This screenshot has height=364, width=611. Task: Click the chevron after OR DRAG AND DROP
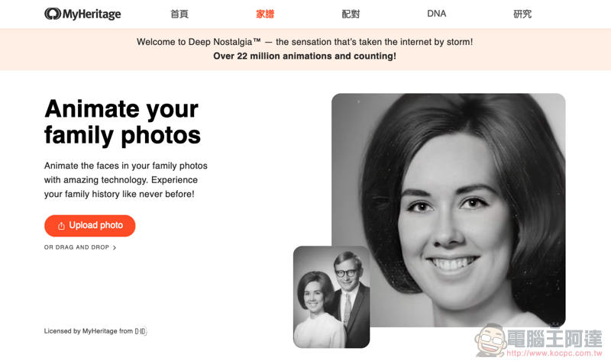115,247
